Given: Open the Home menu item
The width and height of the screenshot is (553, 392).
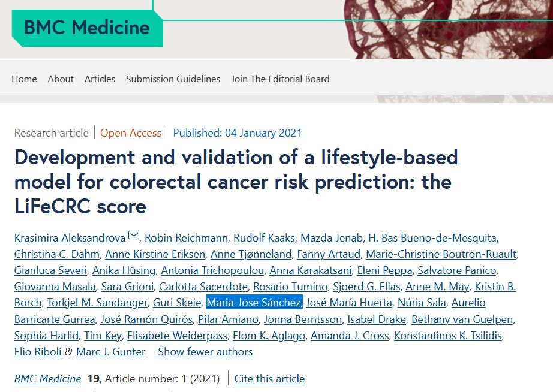Looking at the screenshot, I should pos(24,79).
